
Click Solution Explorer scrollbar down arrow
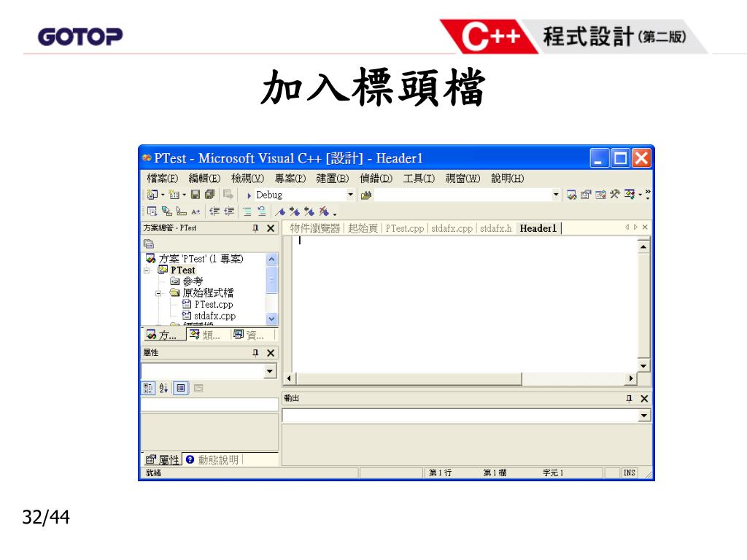point(271,319)
